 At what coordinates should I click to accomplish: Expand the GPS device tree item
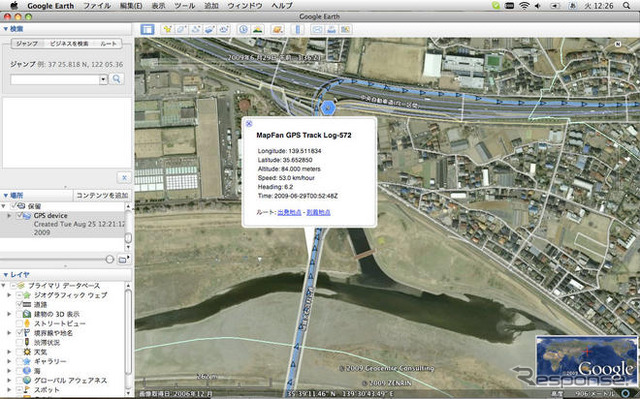[x=10, y=215]
